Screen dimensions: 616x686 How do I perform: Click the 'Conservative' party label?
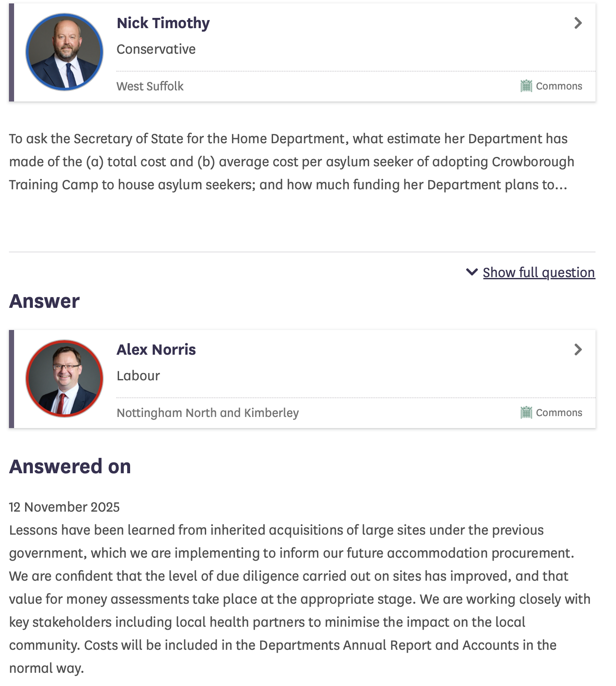coord(156,49)
